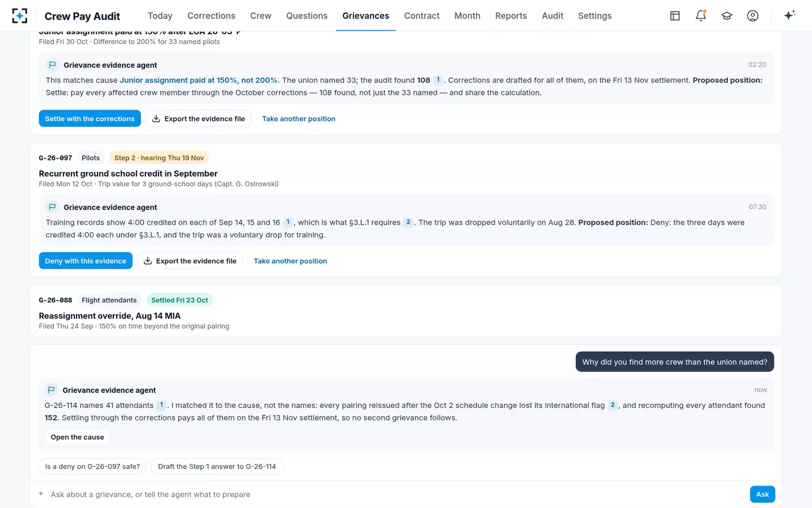812x508 pixels.
Task: Open 'Recurrent ground school credit in September' title
Action: click(x=128, y=173)
